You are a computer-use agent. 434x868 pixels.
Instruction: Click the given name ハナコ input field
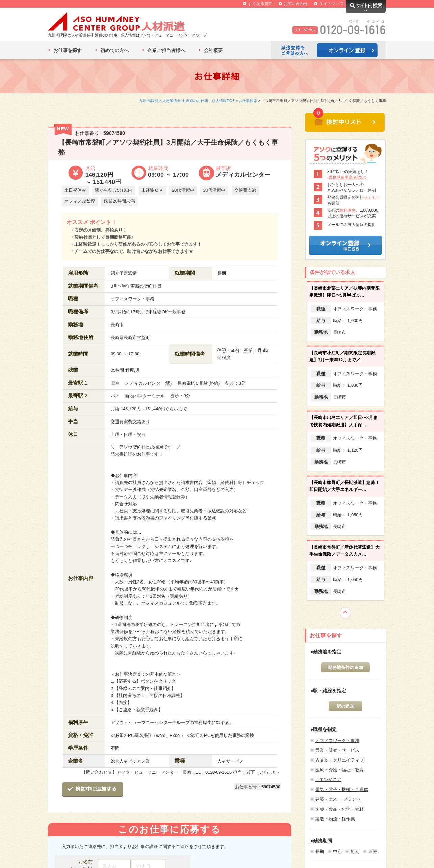point(149,863)
